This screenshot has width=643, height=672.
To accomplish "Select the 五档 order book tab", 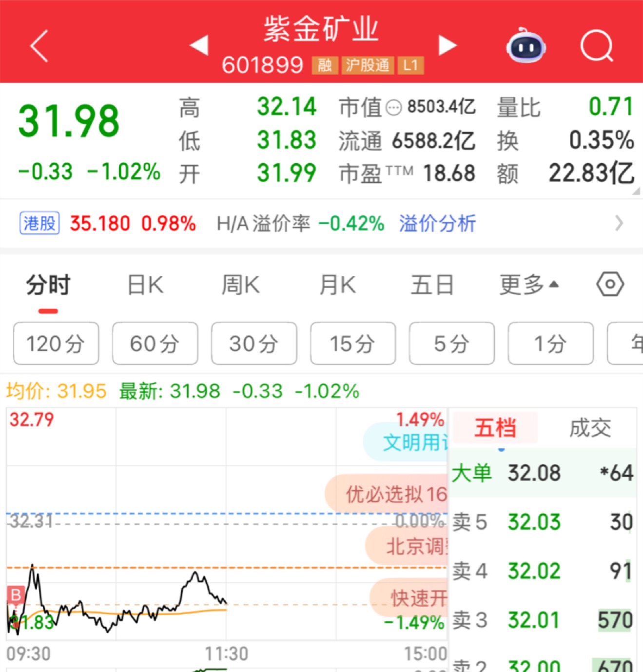I will pos(495,428).
